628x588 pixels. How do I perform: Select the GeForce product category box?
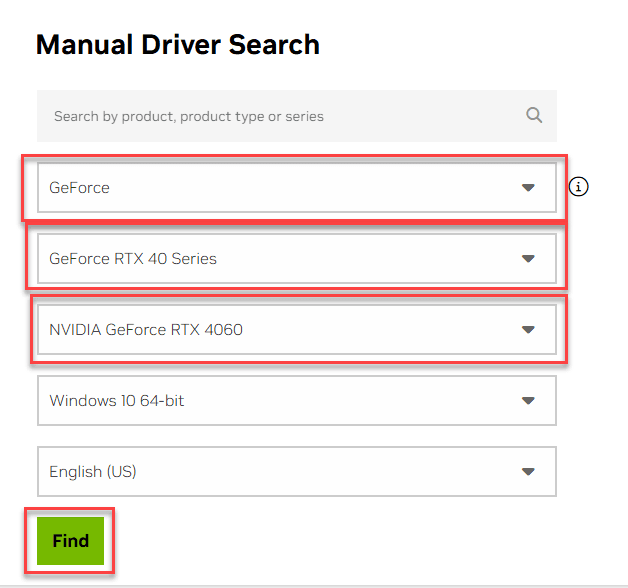pyautogui.click(x=280, y=188)
